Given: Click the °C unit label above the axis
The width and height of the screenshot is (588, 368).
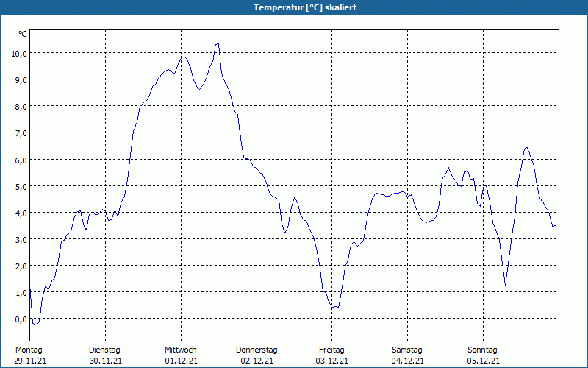Looking at the screenshot, I should [x=22, y=34].
